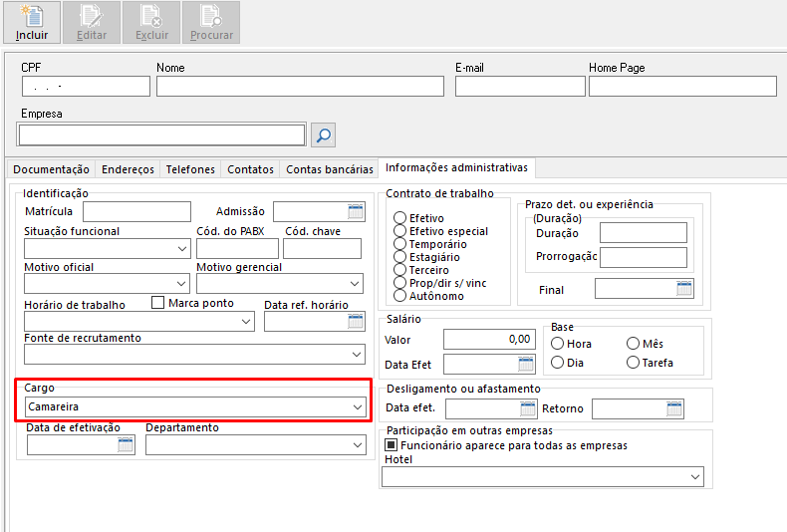Screen dimensions: 787x532
Task: Expand the Situação funcional dropdown
Action: (x=182, y=249)
